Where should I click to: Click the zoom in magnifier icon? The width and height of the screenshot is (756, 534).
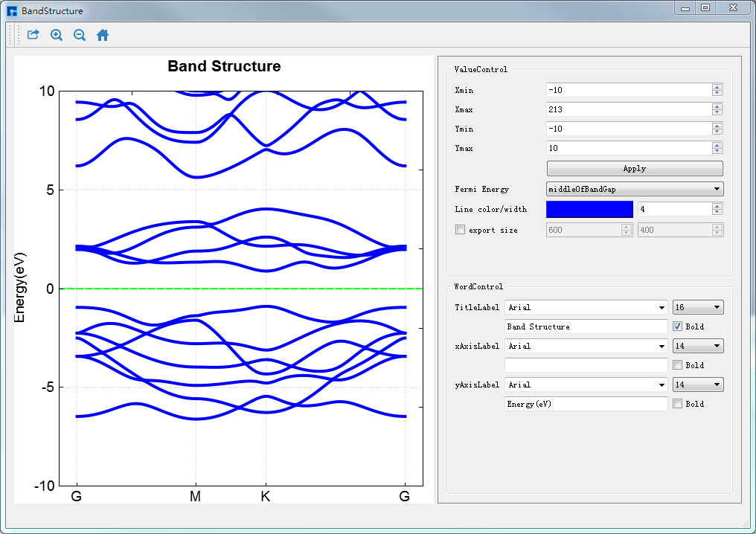pos(57,35)
